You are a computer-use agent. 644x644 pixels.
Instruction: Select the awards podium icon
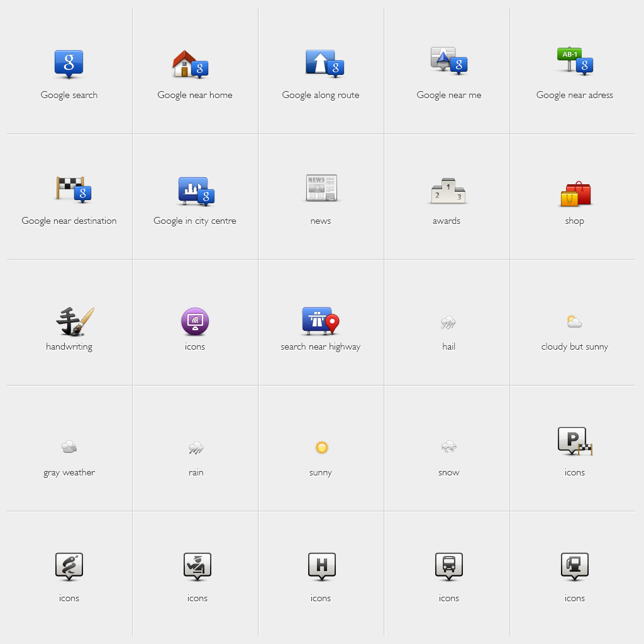[447, 189]
